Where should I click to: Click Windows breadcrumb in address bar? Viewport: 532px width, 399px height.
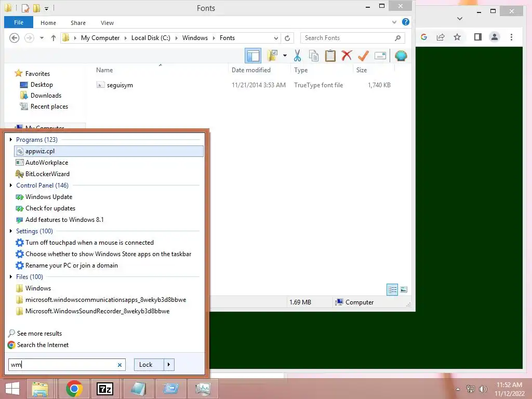click(195, 38)
